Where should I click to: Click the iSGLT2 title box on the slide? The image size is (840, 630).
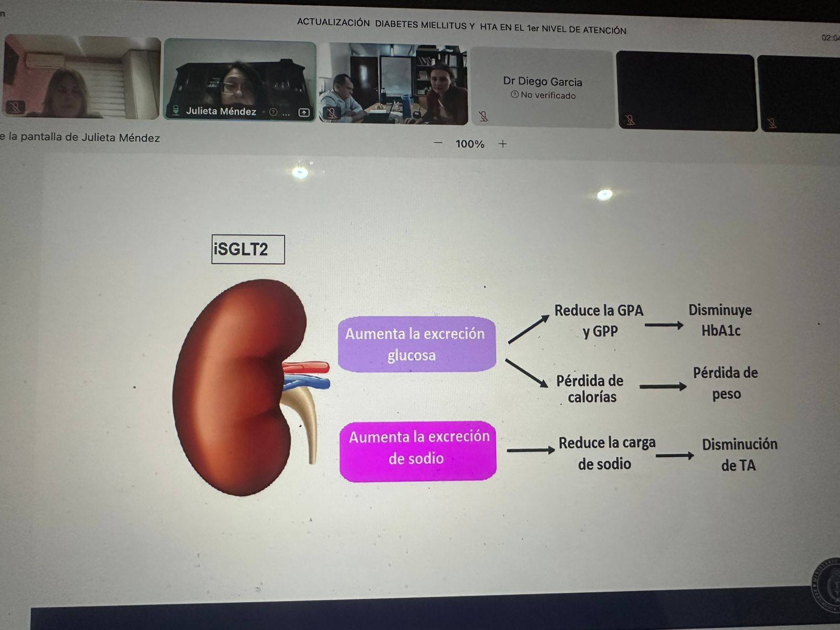click(248, 249)
